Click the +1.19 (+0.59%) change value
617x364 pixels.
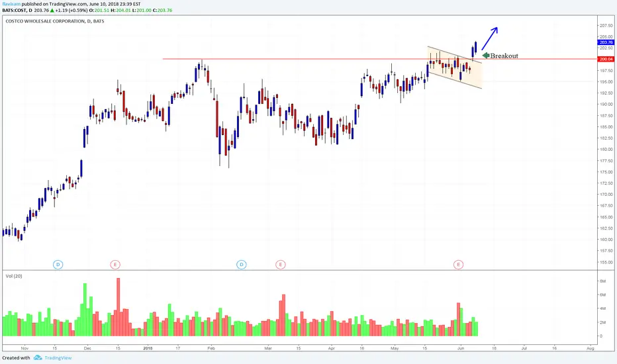tap(72, 10)
